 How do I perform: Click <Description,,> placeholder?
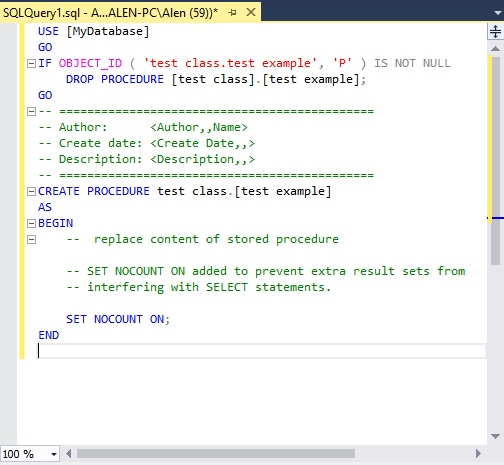click(x=202, y=159)
